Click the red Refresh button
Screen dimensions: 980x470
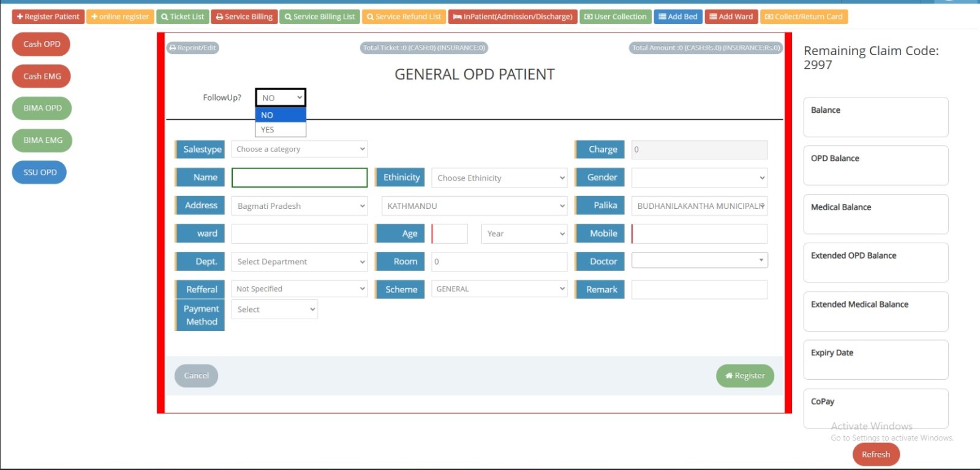[x=876, y=455]
